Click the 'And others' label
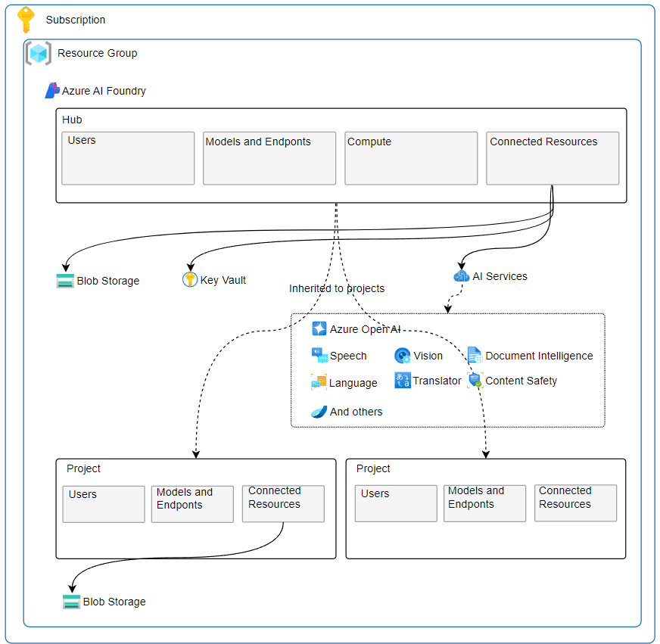 click(356, 412)
